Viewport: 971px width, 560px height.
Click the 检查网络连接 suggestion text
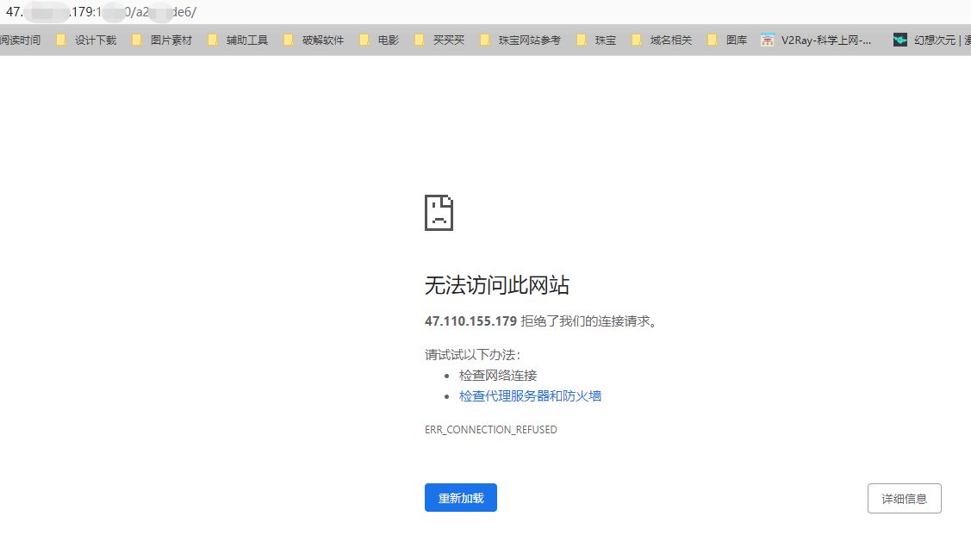click(x=498, y=376)
